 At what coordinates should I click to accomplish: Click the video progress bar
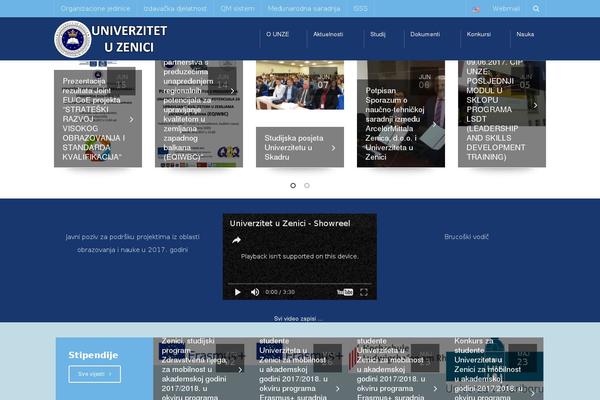click(300, 284)
